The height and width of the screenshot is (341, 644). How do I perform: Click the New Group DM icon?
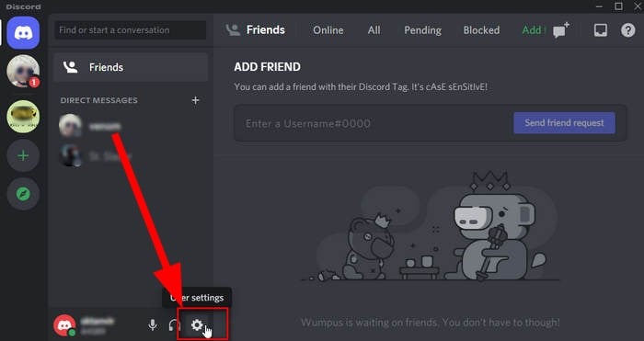click(561, 30)
